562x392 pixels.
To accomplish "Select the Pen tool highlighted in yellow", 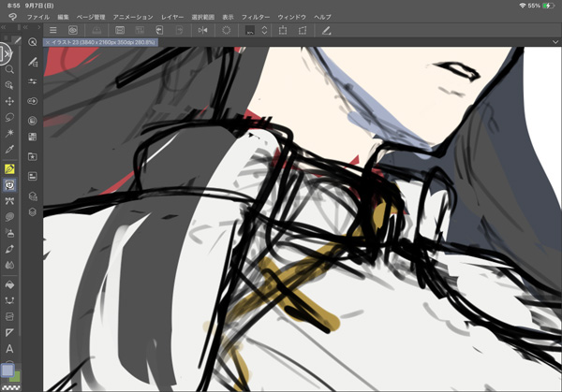I will [x=10, y=169].
